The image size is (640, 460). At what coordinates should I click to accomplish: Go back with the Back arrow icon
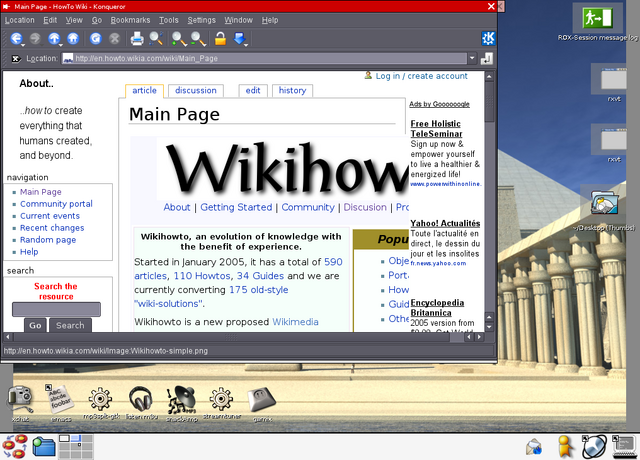point(16,38)
